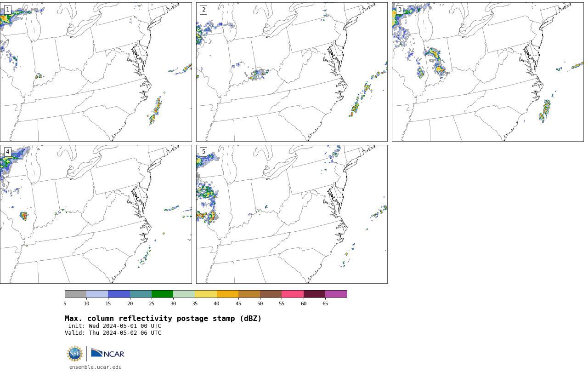
Task: Click the ensemble.ucar.edu text
Action: point(96,367)
